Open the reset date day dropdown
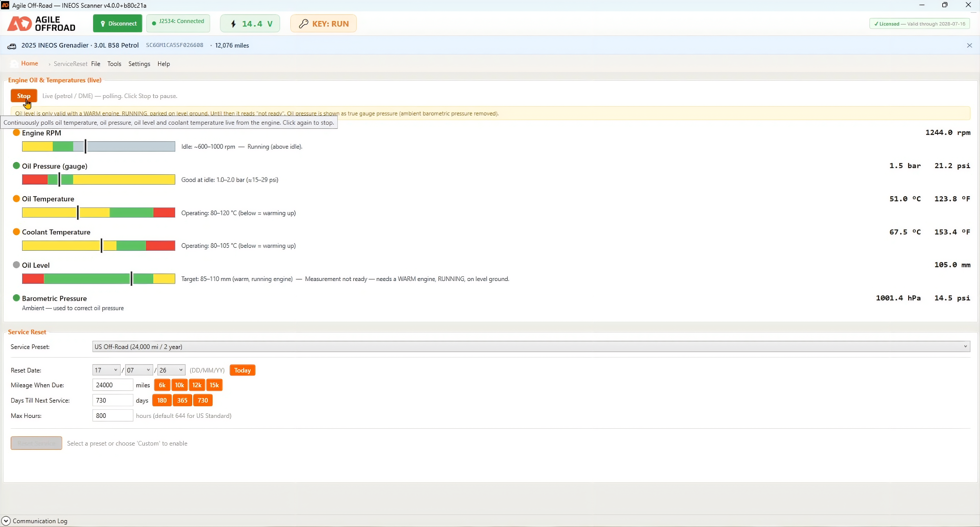This screenshot has height=527, width=980. click(x=107, y=370)
